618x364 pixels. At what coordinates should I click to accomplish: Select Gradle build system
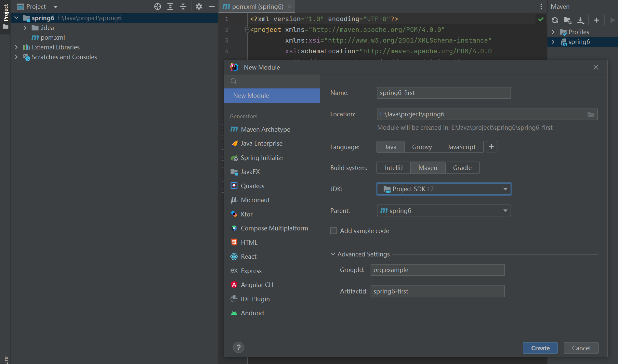[462, 168]
